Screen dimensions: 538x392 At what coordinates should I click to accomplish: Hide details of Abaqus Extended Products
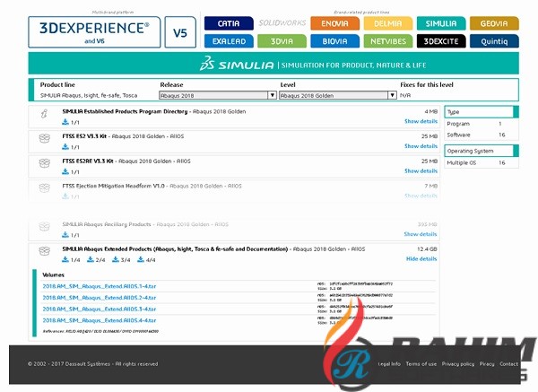pos(421,259)
